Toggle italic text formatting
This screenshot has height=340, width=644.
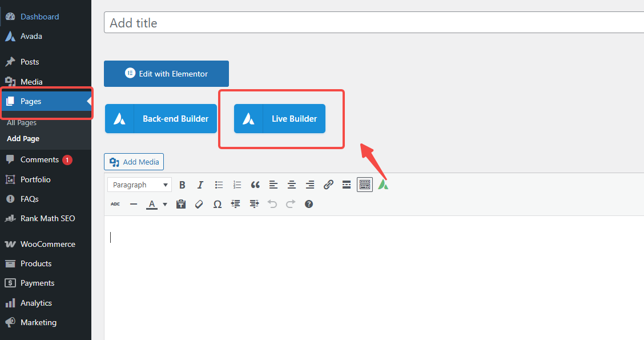(200, 185)
